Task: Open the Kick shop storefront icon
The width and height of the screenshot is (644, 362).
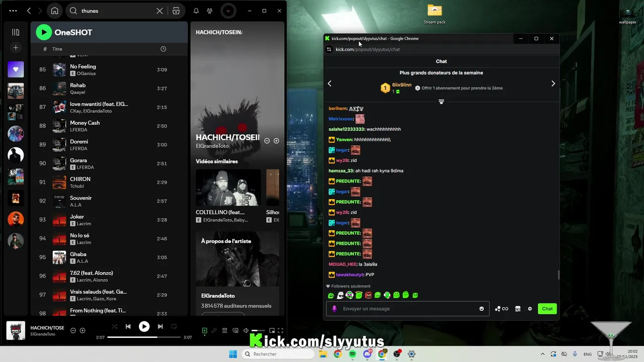Action: [518, 309]
